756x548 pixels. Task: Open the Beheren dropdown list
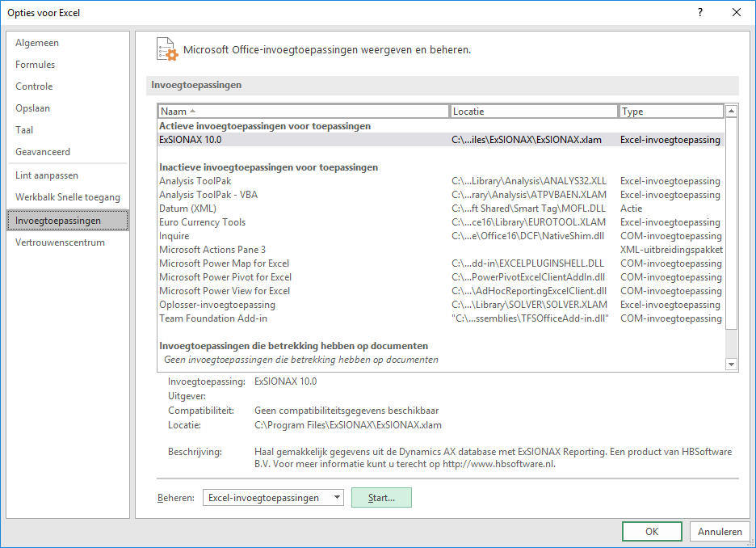coord(273,497)
